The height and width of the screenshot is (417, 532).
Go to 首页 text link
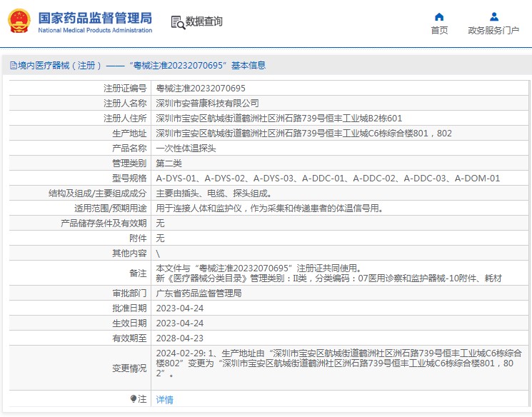click(439, 31)
